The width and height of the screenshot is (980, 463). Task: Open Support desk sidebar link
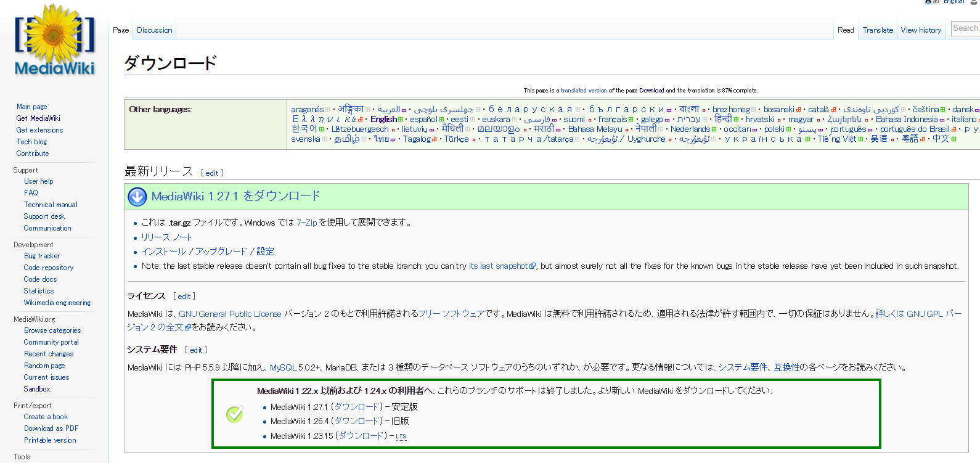click(44, 216)
